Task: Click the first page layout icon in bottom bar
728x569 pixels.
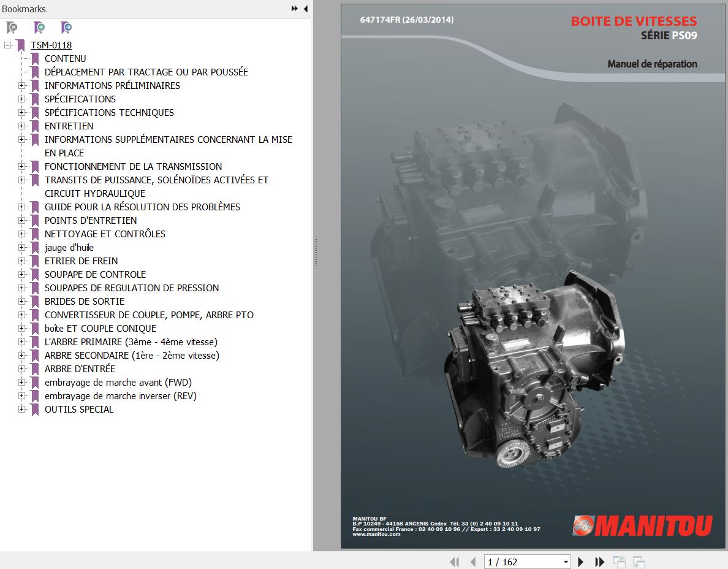Action: pyautogui.click(x=620, y=562)
